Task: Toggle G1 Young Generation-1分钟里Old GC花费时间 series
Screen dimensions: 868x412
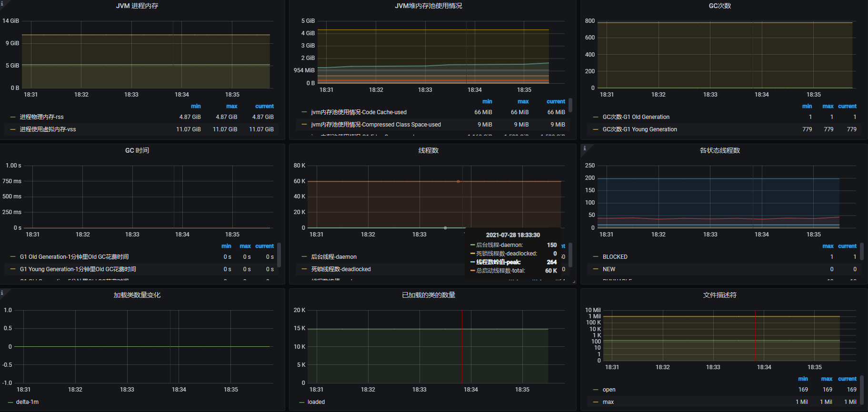Action: (78, 269)
